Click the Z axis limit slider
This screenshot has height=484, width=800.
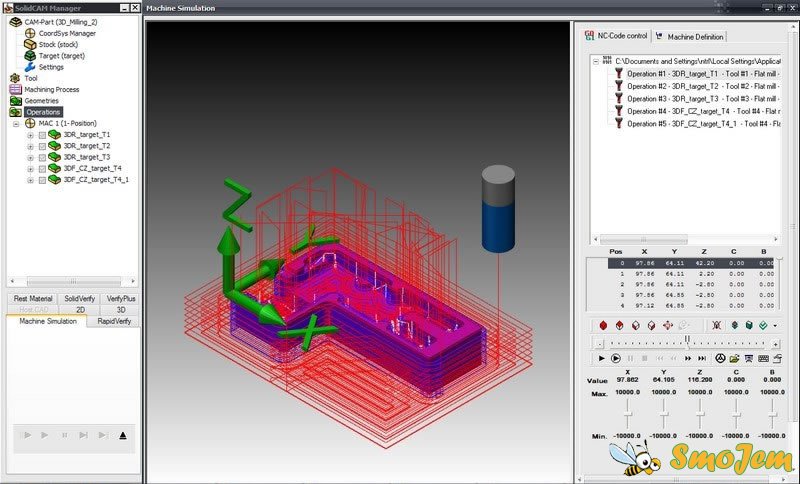[700, 414]
